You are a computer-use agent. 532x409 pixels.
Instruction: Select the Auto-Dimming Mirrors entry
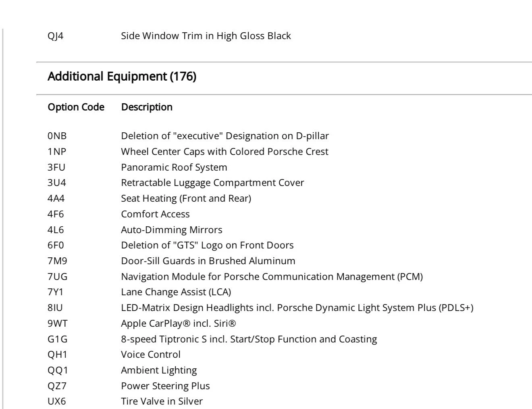click(171, 230)
